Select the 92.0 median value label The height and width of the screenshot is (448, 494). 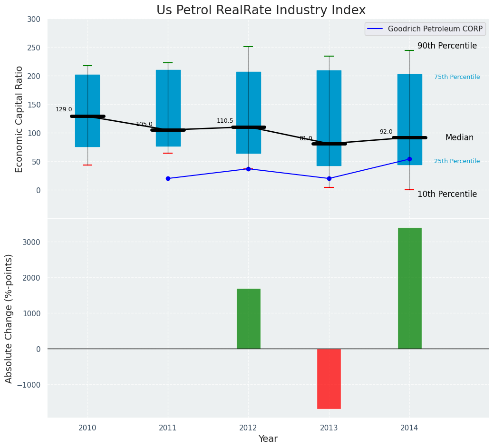click(x=386, y=132)
